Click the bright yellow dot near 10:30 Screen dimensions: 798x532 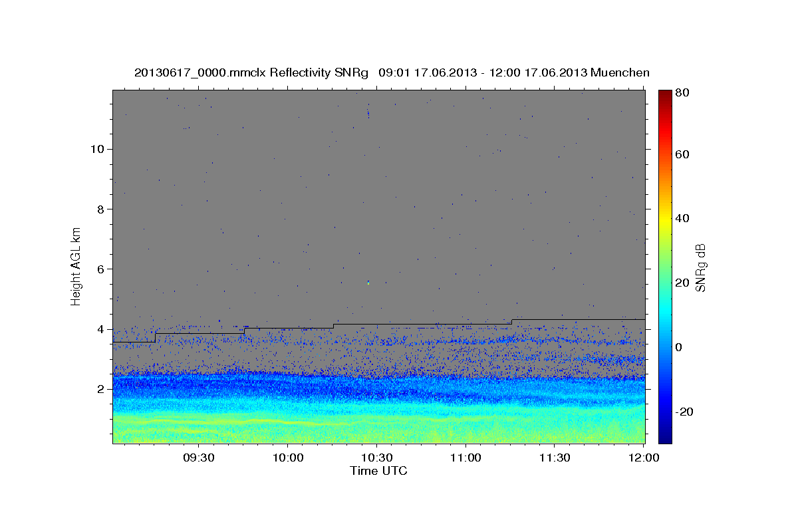point(368,283)
